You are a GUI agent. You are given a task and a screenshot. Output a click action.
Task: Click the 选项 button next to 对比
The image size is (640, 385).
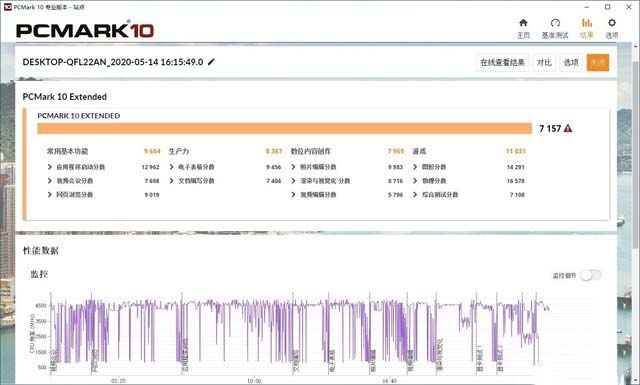click(571, 62)
